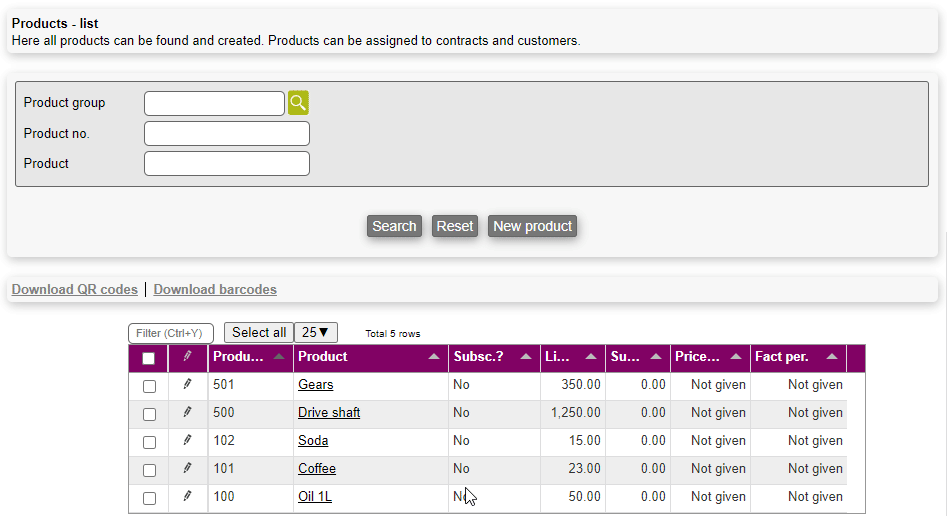Sort by Product column arrow

(434, 357)
